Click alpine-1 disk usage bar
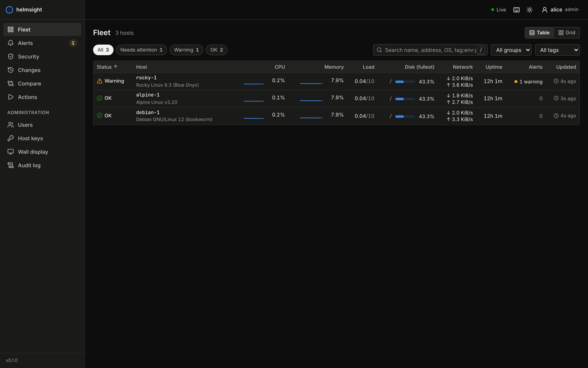 (405, 99)
